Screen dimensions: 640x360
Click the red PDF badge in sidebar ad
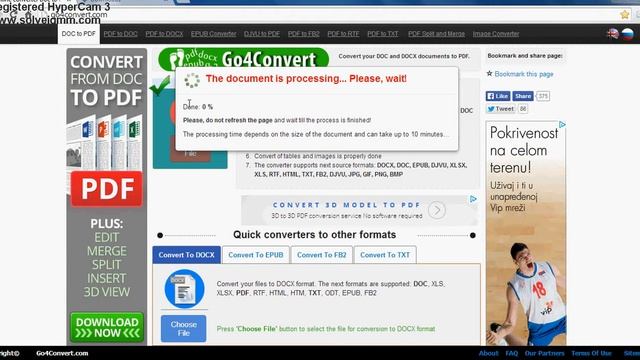coord(107,189)
